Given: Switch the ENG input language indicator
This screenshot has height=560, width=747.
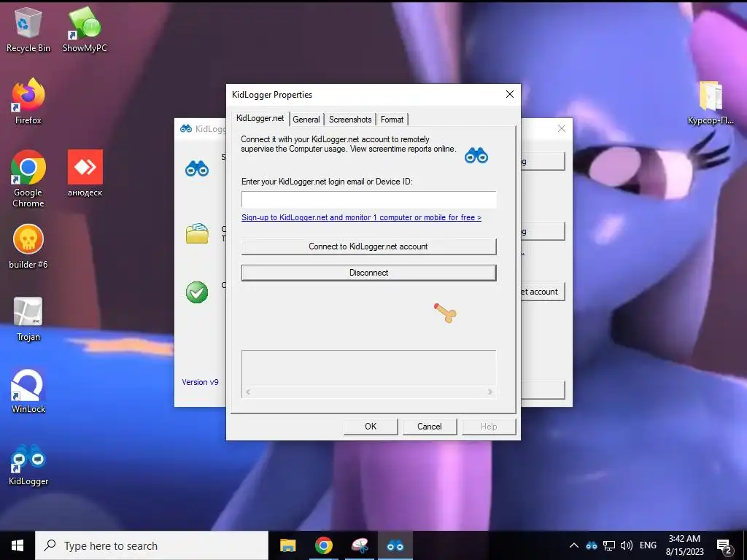Looking at the screenshot, I should tap(648, 545).
